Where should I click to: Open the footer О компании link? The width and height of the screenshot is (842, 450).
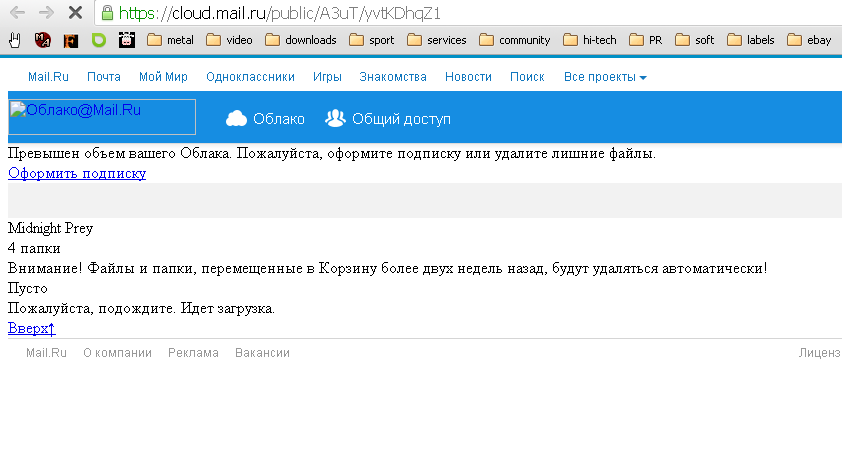[118, 353]
